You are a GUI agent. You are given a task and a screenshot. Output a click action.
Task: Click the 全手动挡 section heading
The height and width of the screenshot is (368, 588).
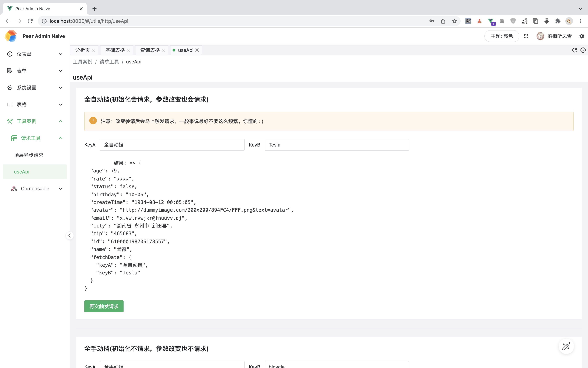(x=146, y=349)
